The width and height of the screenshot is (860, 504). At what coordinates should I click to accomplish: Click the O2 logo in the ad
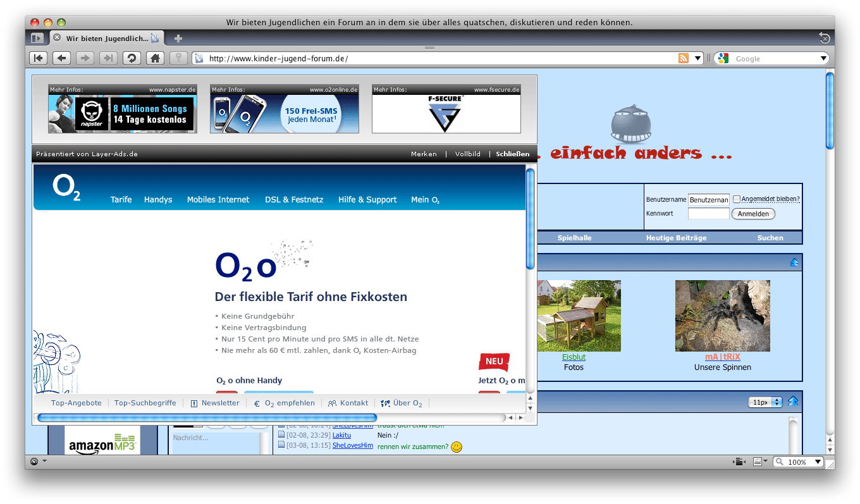66,188
